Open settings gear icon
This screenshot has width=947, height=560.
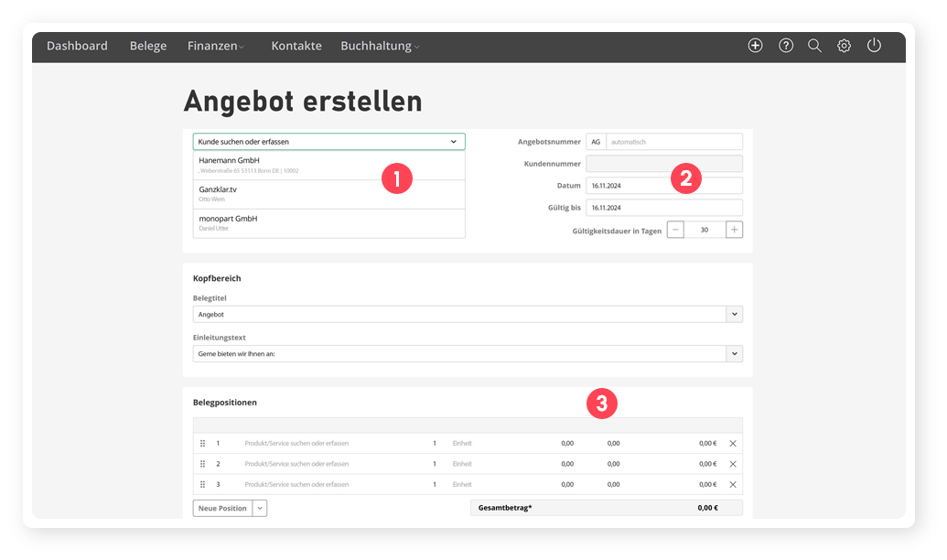click(844, 46)
